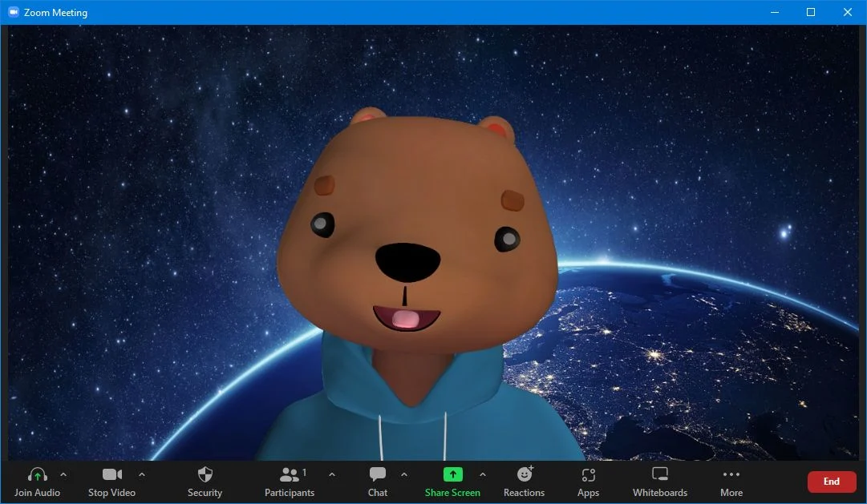Screen dimensions: 867x504
Task: Click the Zoom logo in title bar
Action: pos(13,12)
